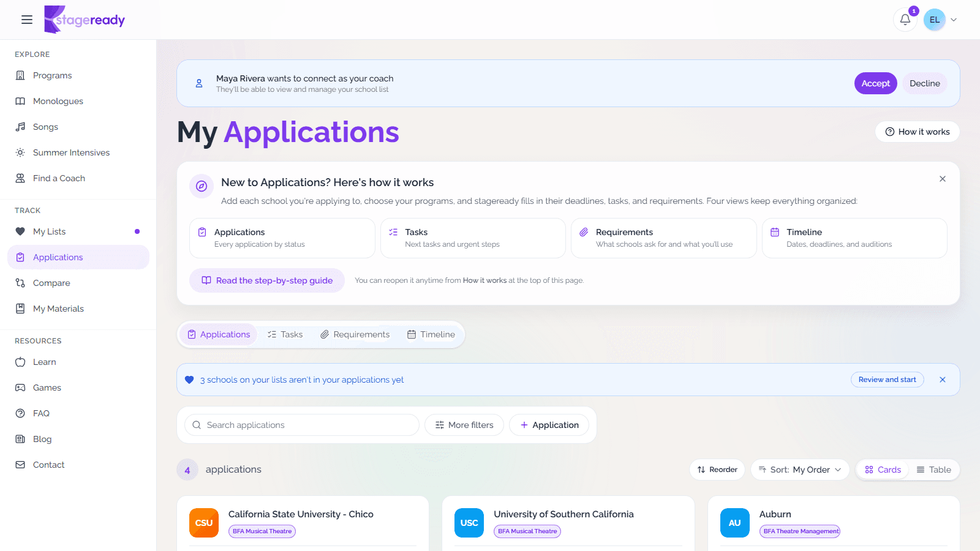Open the hamburger menu icon
Viewport: 980px width, 551px height.
click(x=27, y=20)
